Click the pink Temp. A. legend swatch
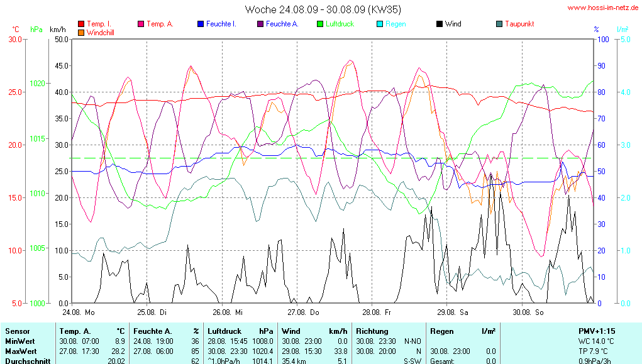Viewport: 642px width, 364px height. (x=141, y=24)
